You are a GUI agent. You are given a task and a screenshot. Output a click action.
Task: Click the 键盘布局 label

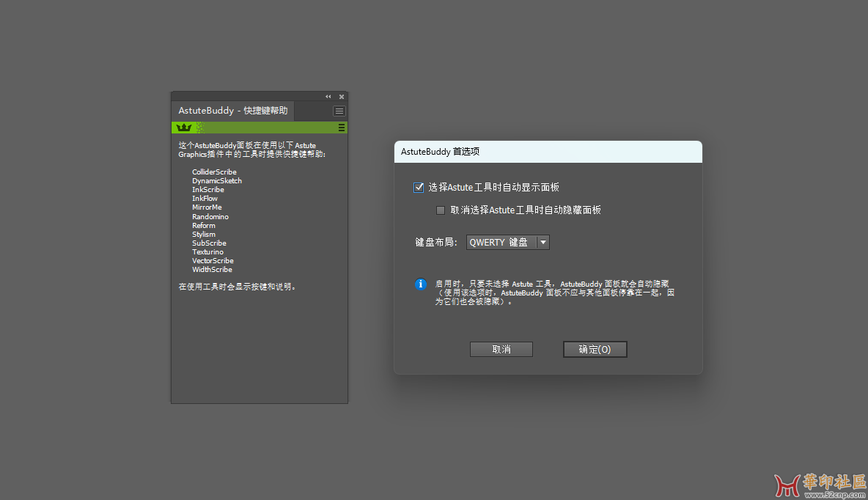tap(436, 243)
